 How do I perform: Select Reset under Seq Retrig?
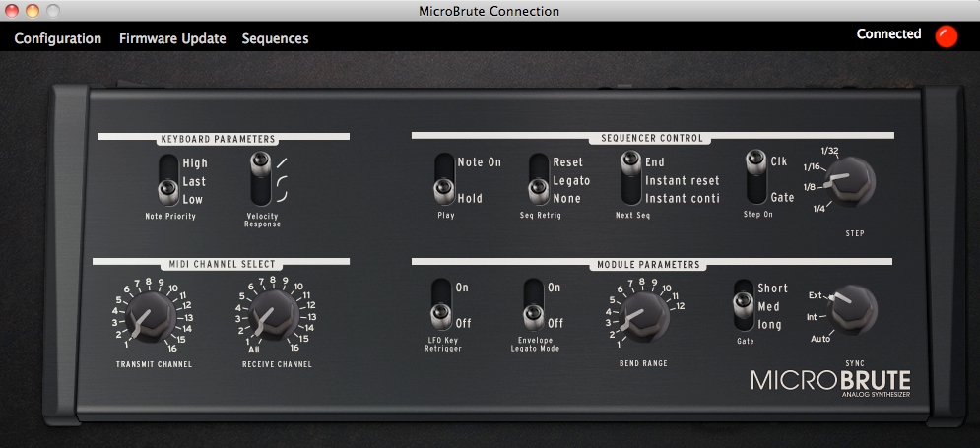[567, 161]
